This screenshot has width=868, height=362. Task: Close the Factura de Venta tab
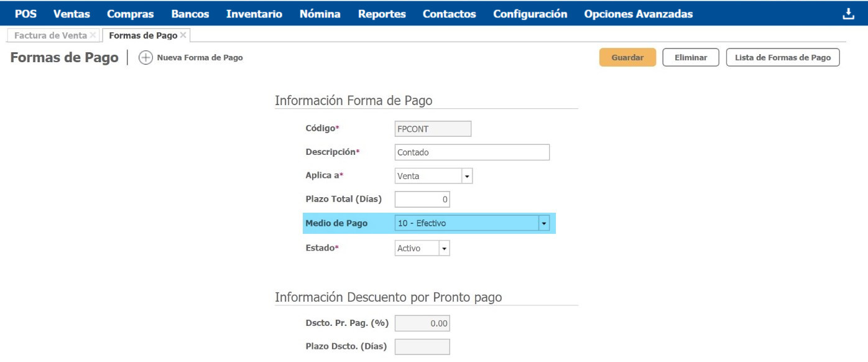tap(93, 35)
